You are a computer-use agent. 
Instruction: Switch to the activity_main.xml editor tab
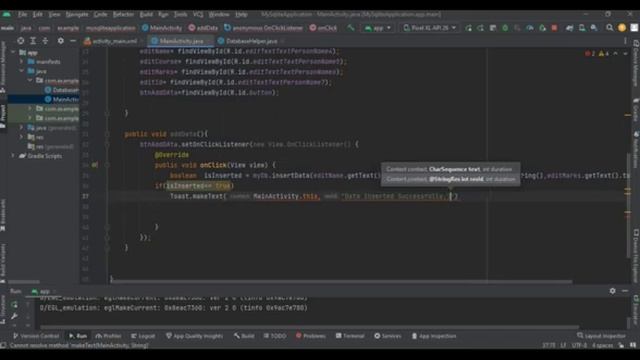[111, 41]
